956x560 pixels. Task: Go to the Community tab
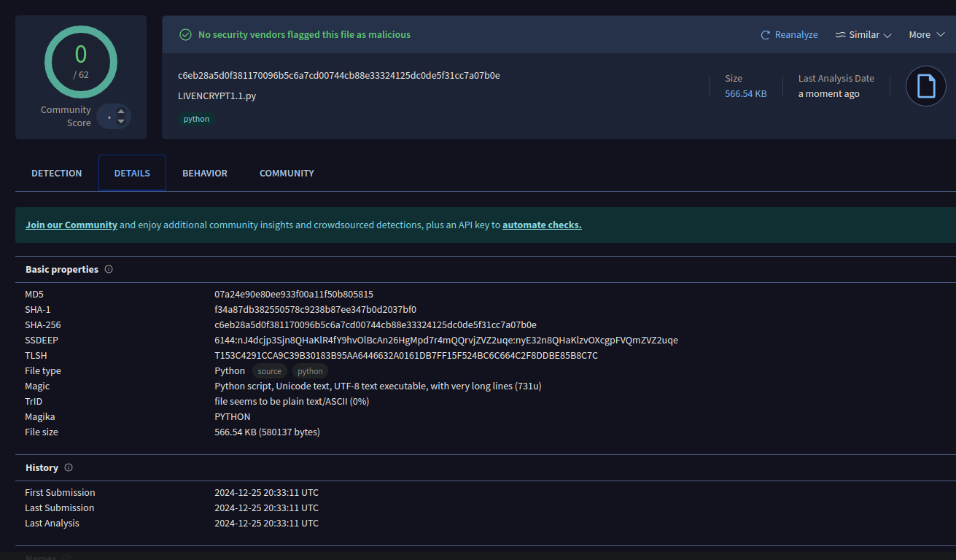pyautogui.click(x=287, y=173)
